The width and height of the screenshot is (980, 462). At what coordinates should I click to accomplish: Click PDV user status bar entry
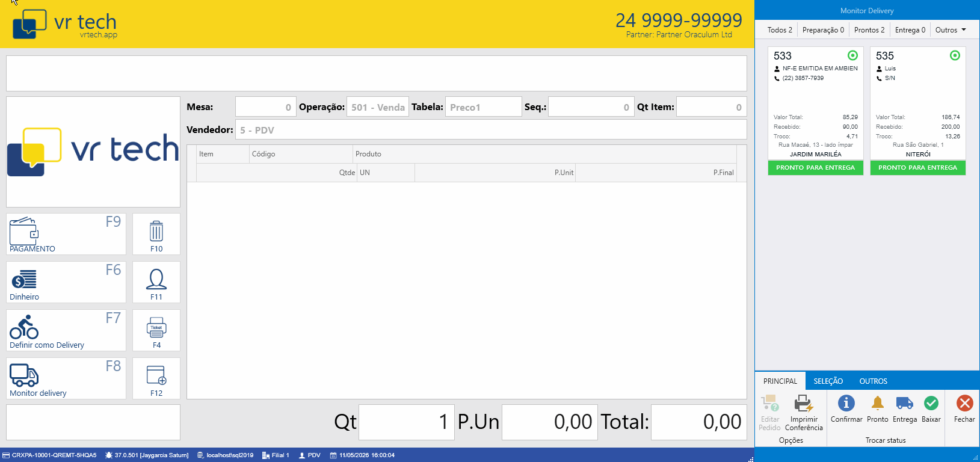tap(309, 455)
